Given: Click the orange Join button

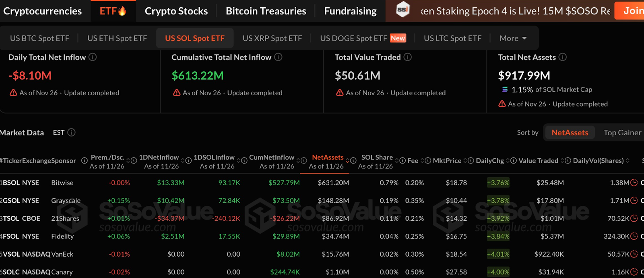Looking at the screenshot, I should point(630,11).
